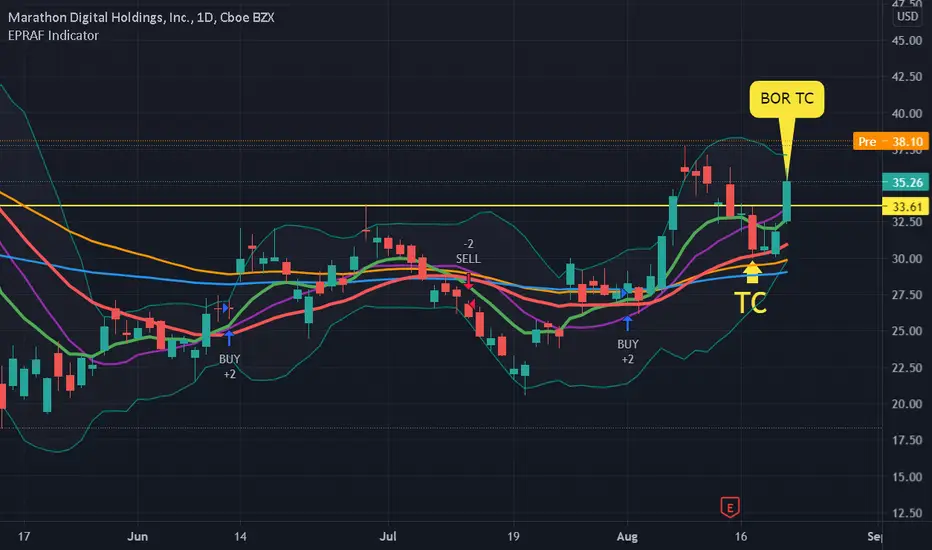
Task: Click the 12.50 price scale value
Action: tap(907, 513)
